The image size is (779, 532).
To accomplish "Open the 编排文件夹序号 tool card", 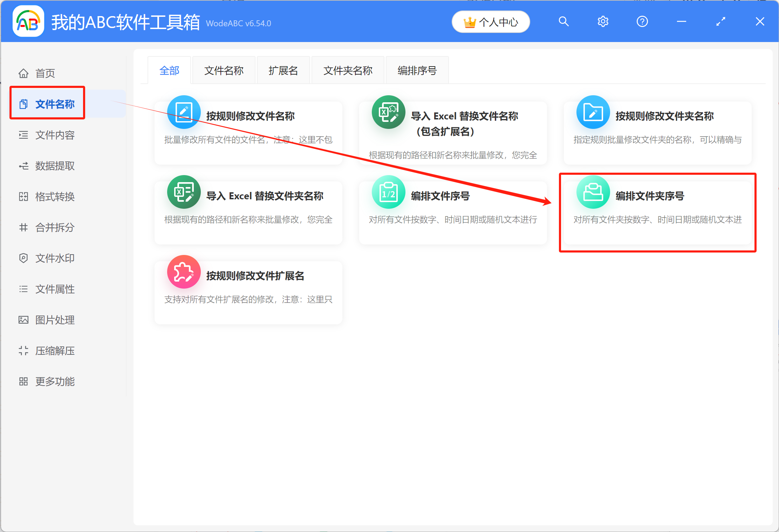I will coord(658,210).
